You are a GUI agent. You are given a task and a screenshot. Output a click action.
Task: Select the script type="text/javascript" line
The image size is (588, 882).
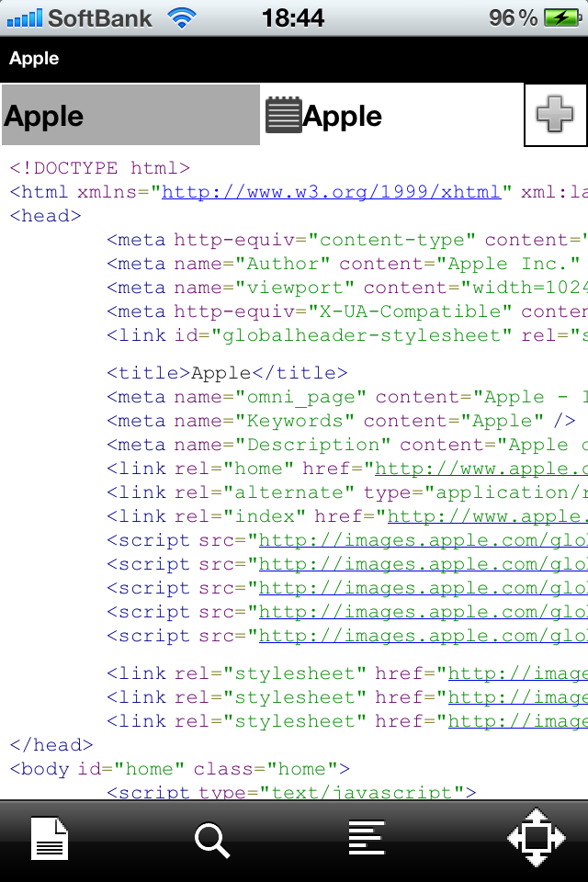tap(291, 792)
